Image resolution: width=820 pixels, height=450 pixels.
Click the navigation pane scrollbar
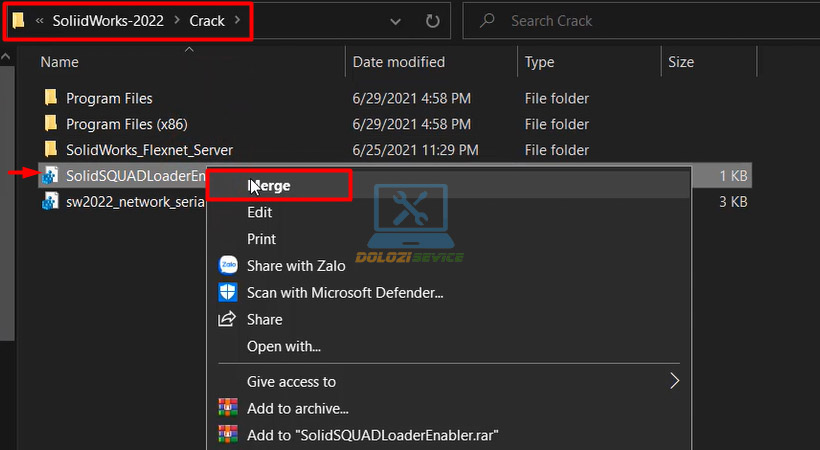coord(6,204)
